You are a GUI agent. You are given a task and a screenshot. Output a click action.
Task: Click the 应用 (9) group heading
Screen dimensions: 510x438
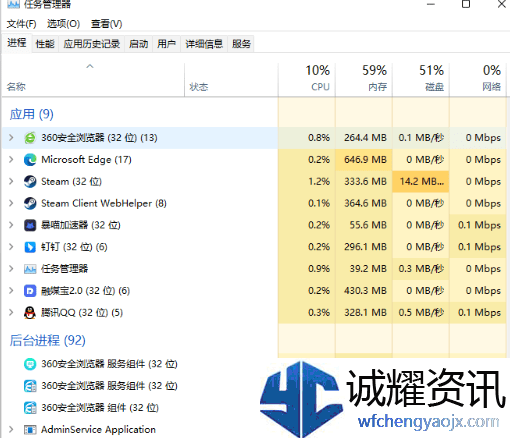point(32,114)
